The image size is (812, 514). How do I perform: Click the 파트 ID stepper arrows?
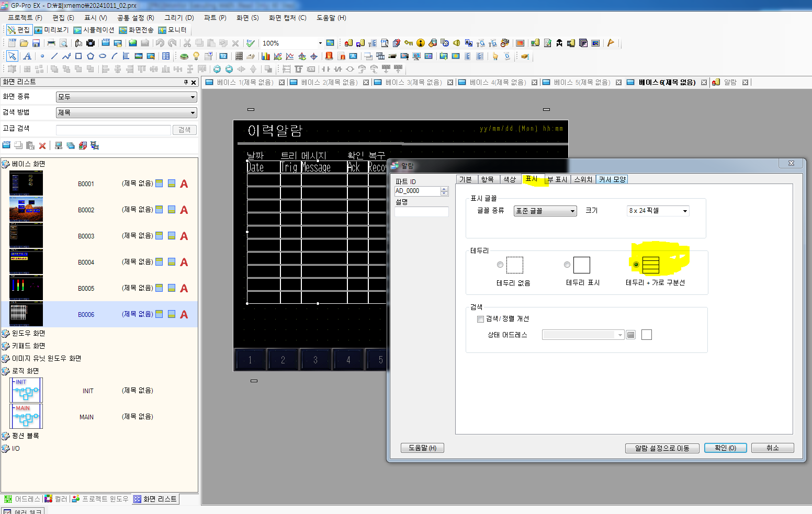(x=444, y=191)
